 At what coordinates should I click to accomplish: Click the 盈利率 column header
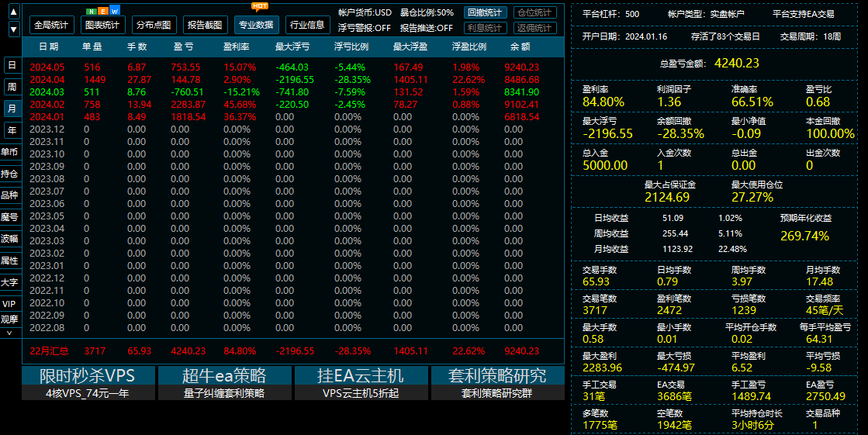click(x=237, y=47)
